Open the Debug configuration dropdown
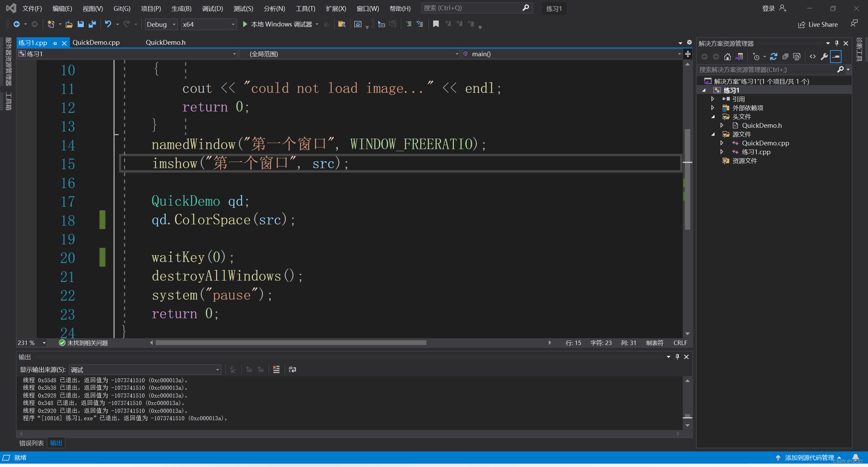The width and height of the screenshot is (868, 467). [161, 24]
